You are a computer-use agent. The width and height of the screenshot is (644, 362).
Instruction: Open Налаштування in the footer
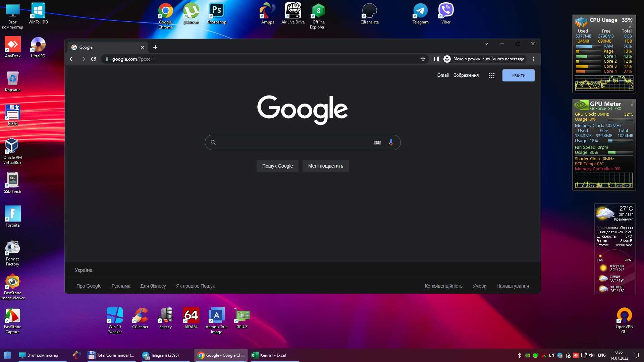tap(513, 286)
